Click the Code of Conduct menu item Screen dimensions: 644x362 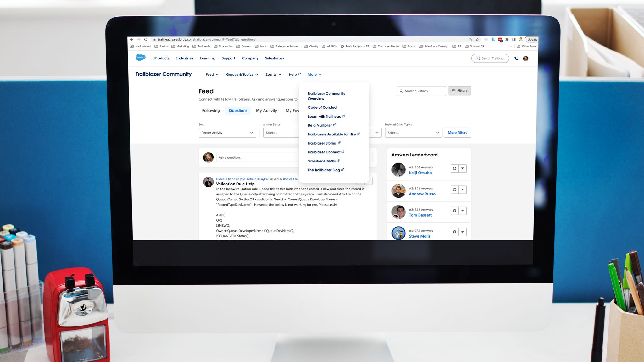click(322, 107)
